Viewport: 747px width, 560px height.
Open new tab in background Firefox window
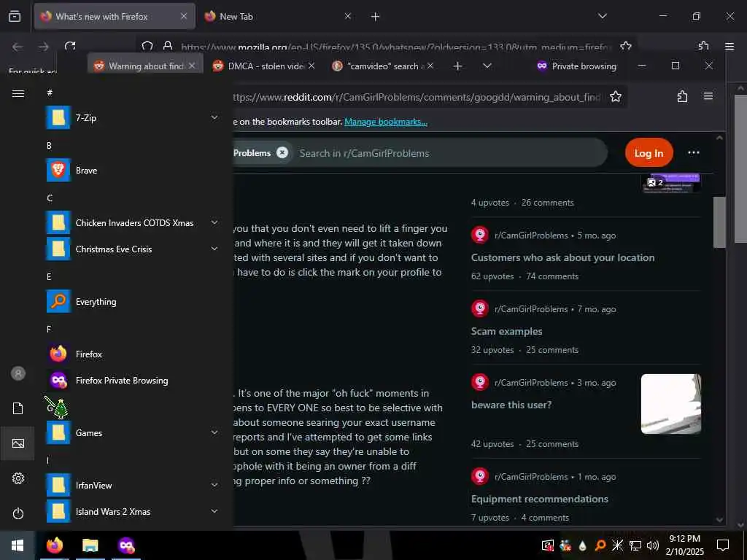click(375, 17)
